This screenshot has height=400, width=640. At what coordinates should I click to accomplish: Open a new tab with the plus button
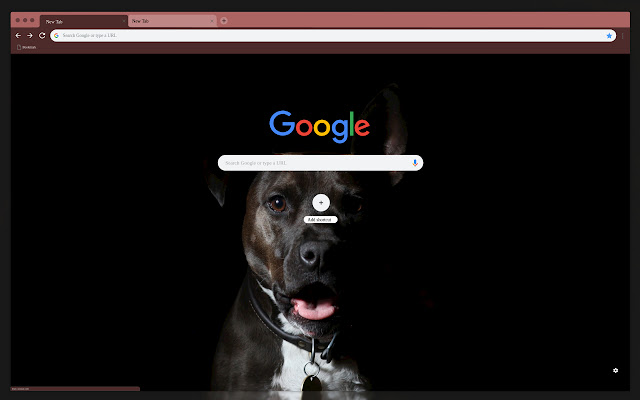point(224,21)
